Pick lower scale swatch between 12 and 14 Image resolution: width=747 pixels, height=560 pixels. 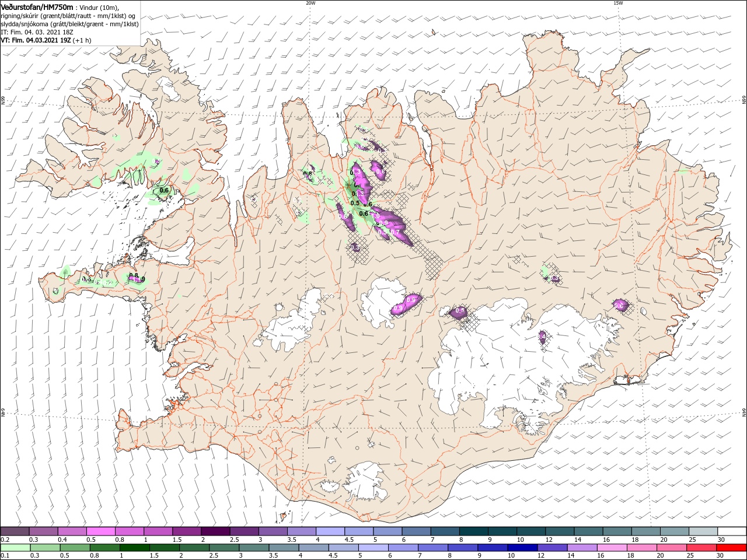point(551,548)
